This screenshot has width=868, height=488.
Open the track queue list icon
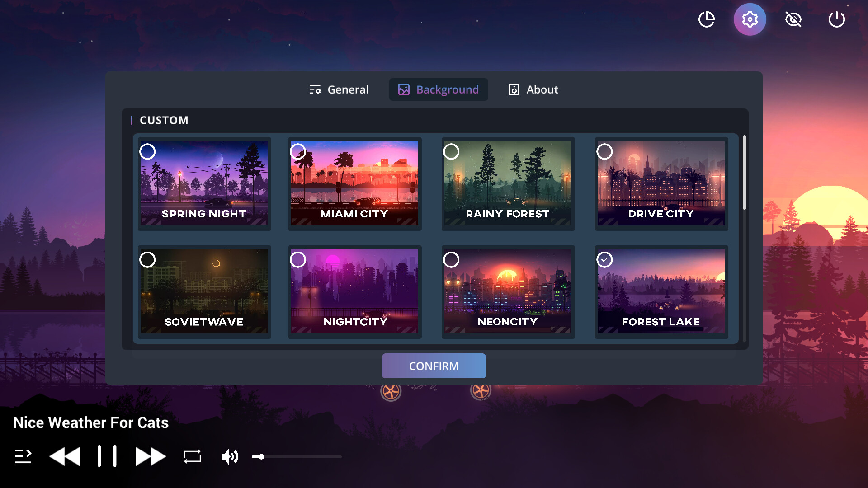click(23, 456)
